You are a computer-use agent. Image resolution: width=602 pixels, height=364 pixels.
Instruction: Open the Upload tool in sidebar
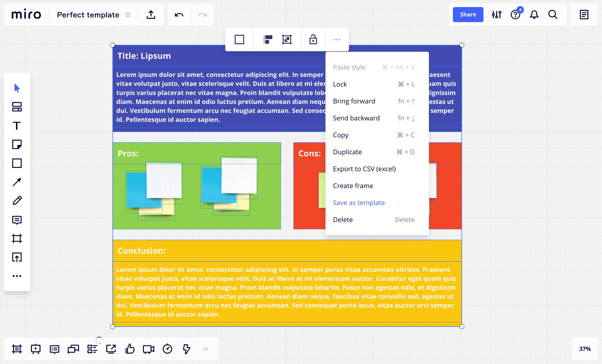[x=17, y=257]
